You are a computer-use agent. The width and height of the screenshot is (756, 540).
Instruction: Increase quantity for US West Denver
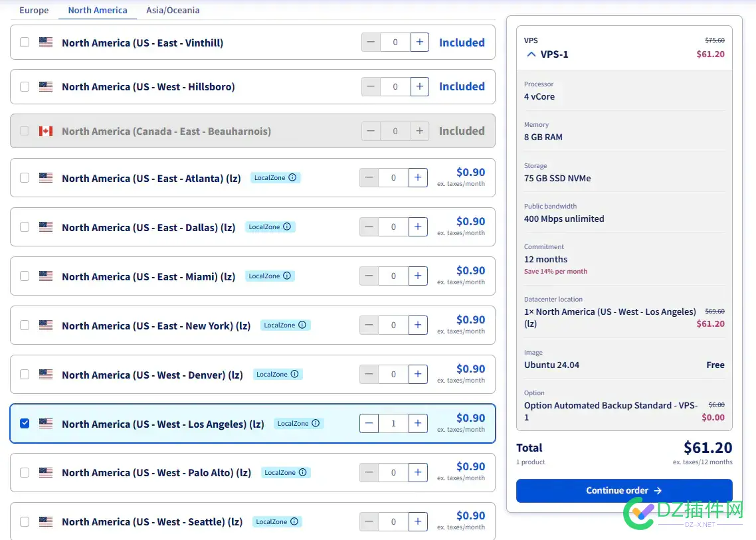click(x=417, y=374)
